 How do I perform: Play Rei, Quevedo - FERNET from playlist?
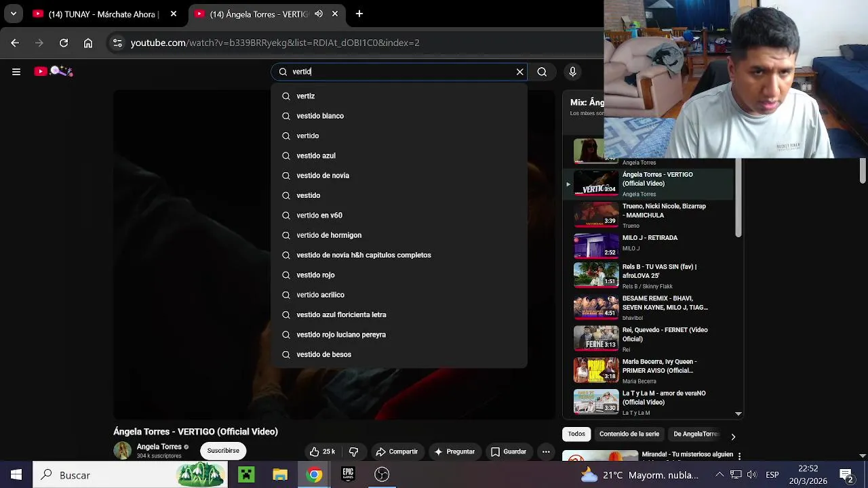648,339
